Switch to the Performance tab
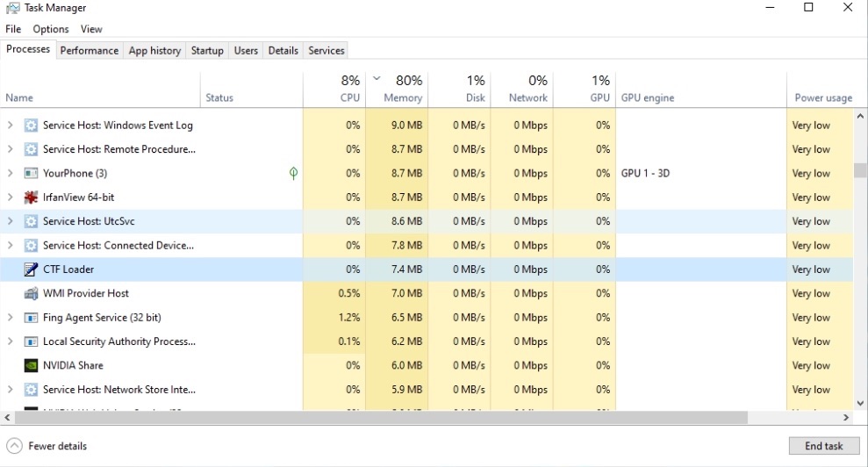This screenshot has height=467, width=868. coord(89,51)
